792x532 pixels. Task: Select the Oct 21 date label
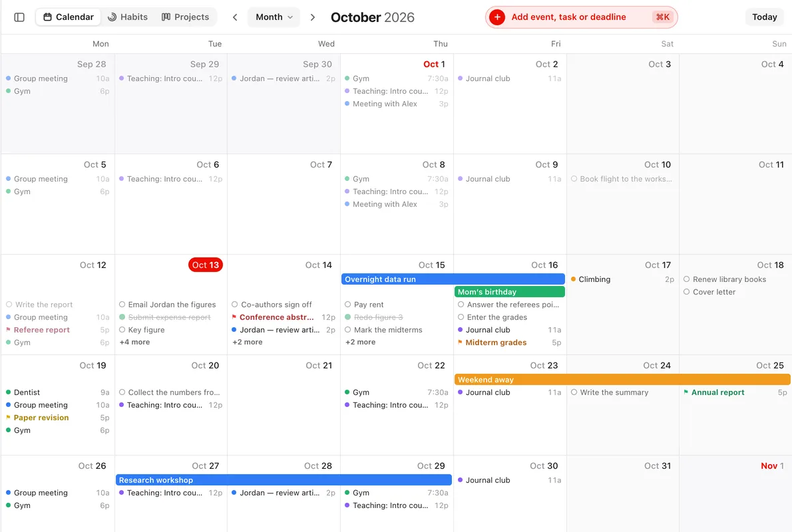click(319, 366)
